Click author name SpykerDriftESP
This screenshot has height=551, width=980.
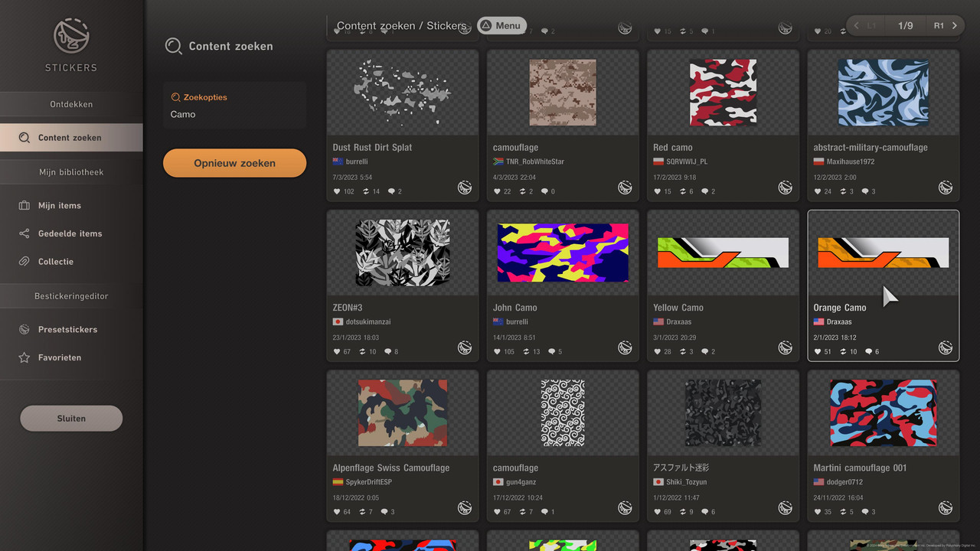click(x=369, y=482)
